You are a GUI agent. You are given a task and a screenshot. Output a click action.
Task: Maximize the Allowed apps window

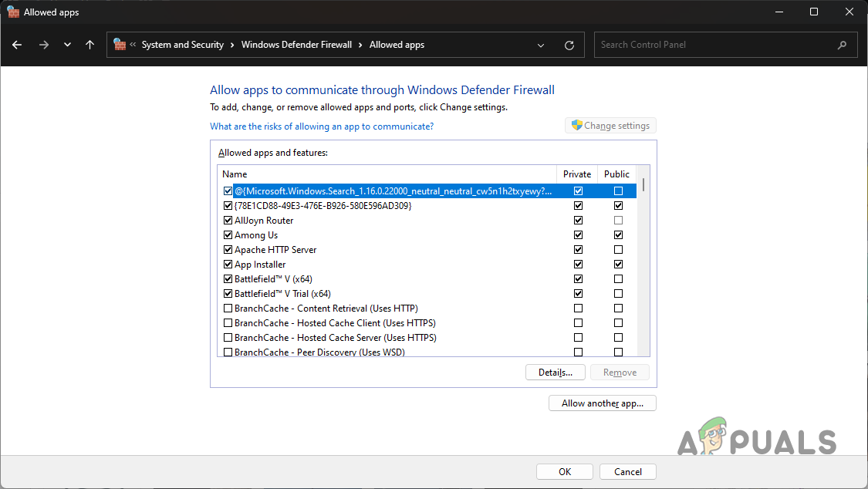pos(814,12)
